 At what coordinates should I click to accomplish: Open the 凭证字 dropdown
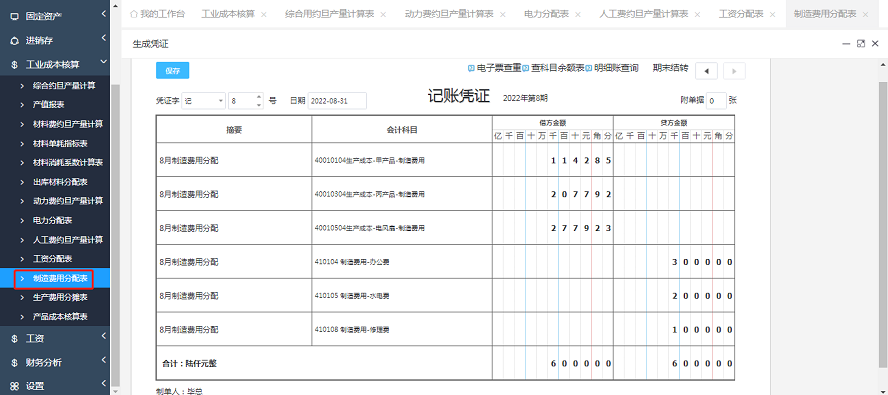click(x=204, y=101)
